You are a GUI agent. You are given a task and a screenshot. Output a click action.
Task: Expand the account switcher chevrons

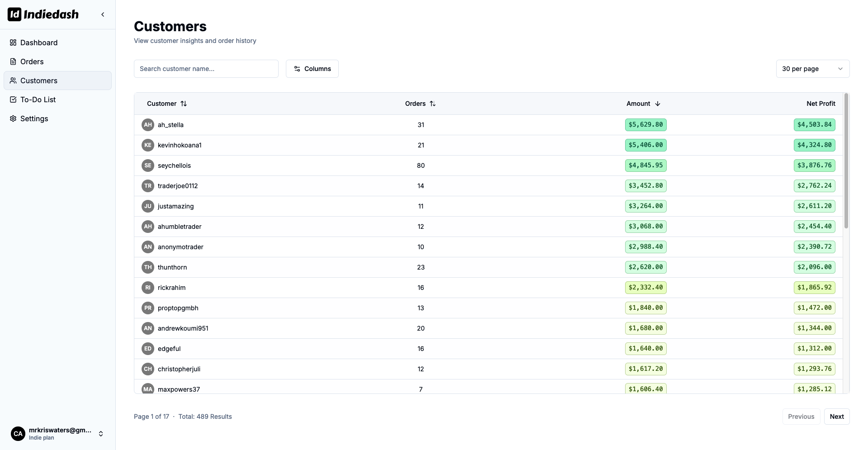pyautogui.click(x=101, y=434)
